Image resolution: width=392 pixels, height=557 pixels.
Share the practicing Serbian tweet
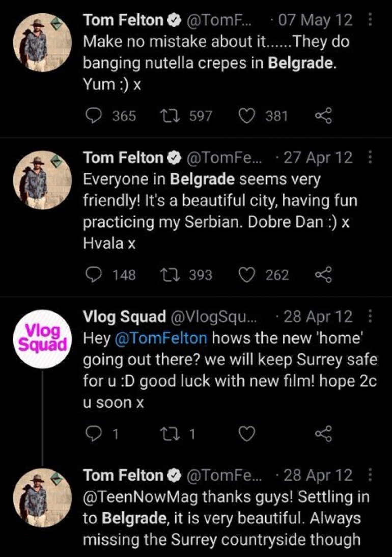pos(323,275)
